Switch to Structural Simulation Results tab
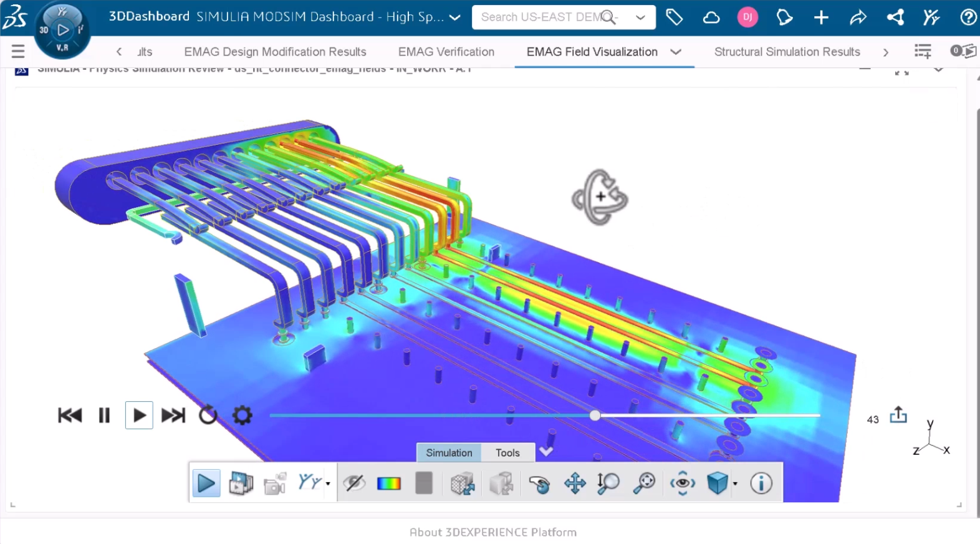 [x=787, y=52]
